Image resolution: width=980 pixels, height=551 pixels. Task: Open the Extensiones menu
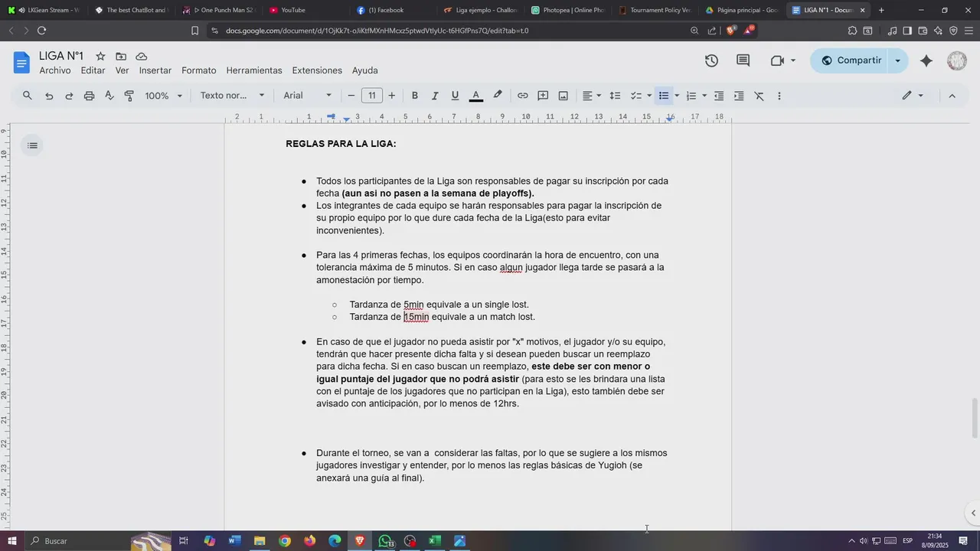click(x=317, y=70)
